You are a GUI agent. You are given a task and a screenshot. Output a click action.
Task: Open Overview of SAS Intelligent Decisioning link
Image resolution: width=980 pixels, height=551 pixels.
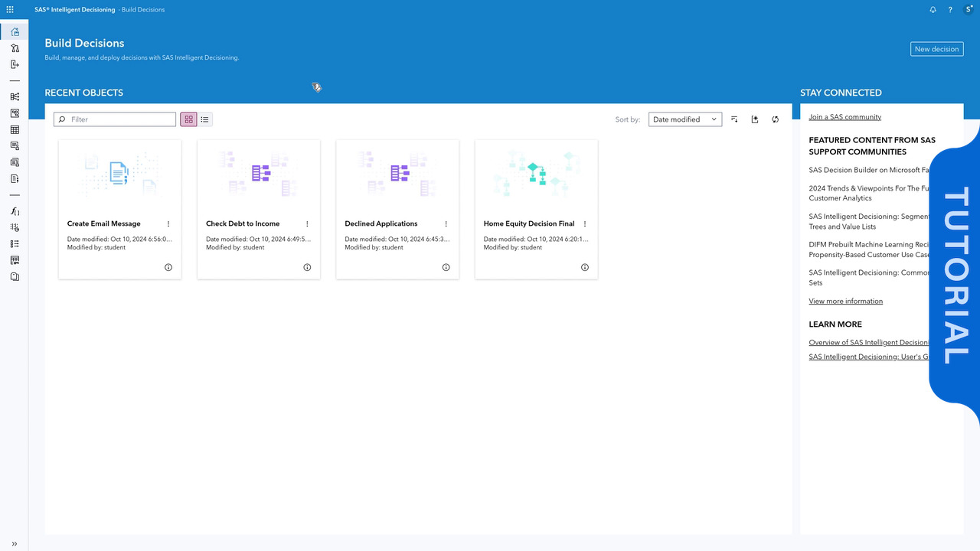[x=869, y=343]
